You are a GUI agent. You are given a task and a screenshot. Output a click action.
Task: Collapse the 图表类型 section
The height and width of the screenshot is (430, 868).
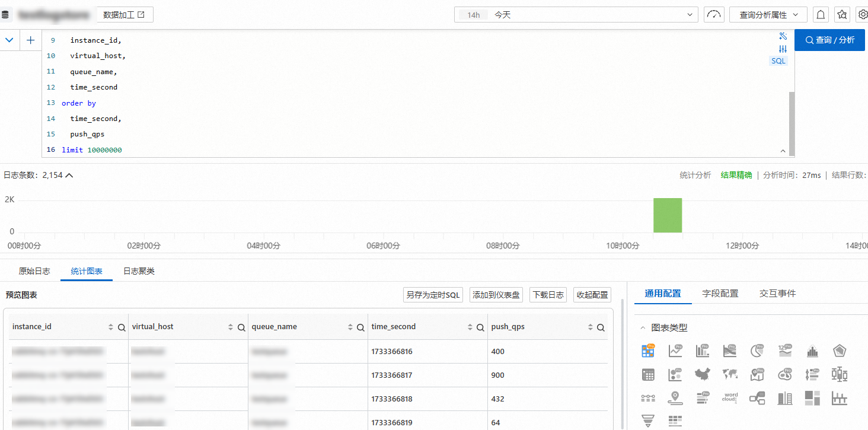643,327
